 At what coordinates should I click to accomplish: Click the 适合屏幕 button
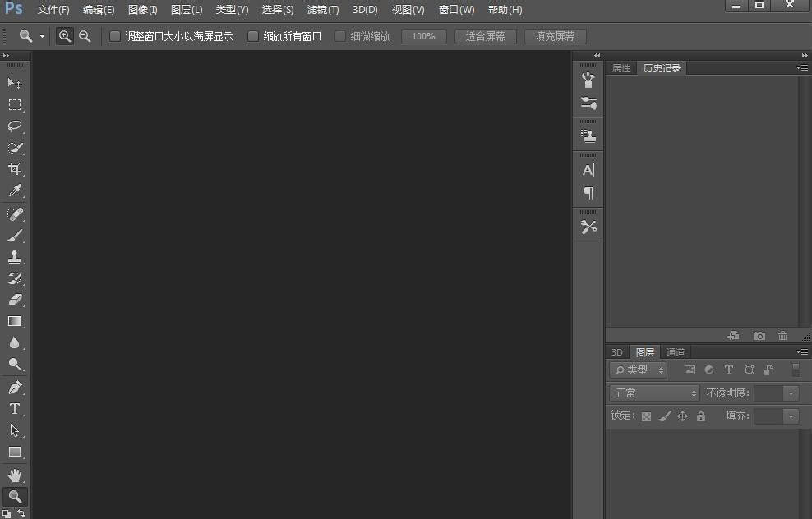point(485,36)
